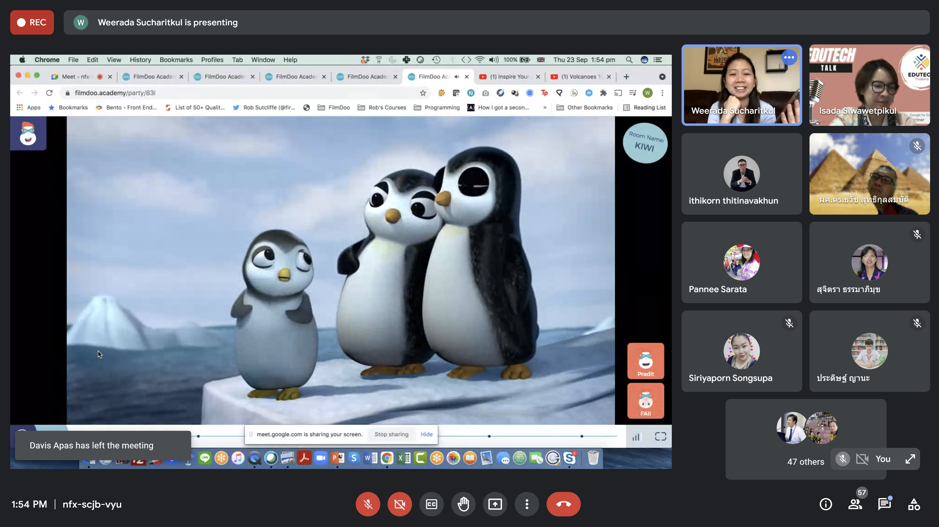Open Rob's Courses bookmarks folder
939x527 pixels.
381,108
